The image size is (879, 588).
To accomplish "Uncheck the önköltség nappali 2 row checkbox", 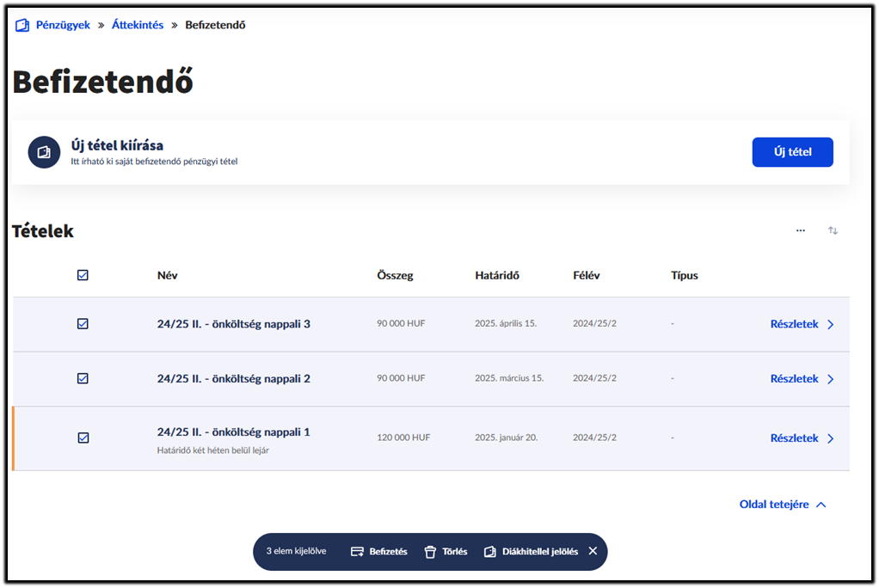I will (83, 378).
